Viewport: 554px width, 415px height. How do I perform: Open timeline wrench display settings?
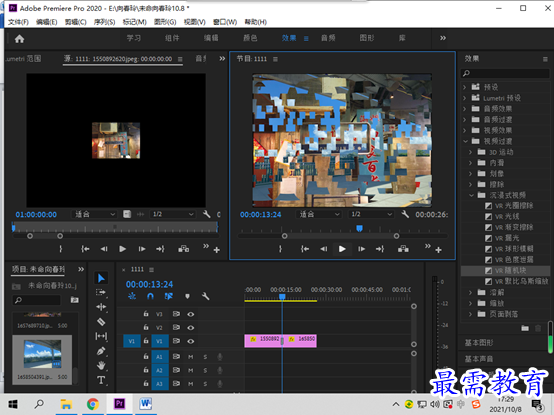pos(205,296)
